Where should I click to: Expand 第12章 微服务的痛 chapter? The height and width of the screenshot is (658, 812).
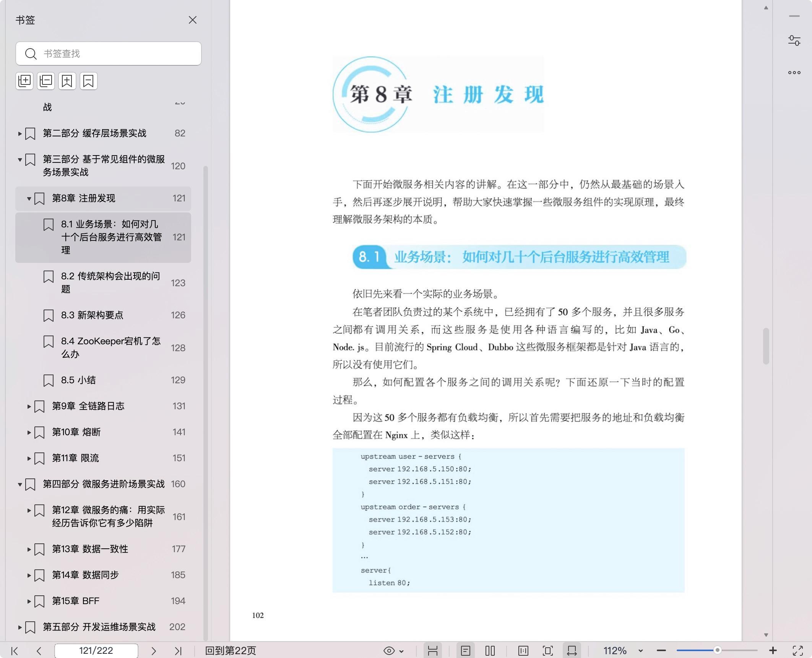29,510
